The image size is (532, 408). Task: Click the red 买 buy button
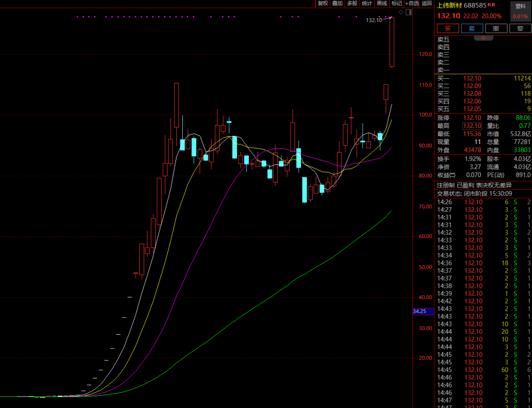(x=448, y=29)
